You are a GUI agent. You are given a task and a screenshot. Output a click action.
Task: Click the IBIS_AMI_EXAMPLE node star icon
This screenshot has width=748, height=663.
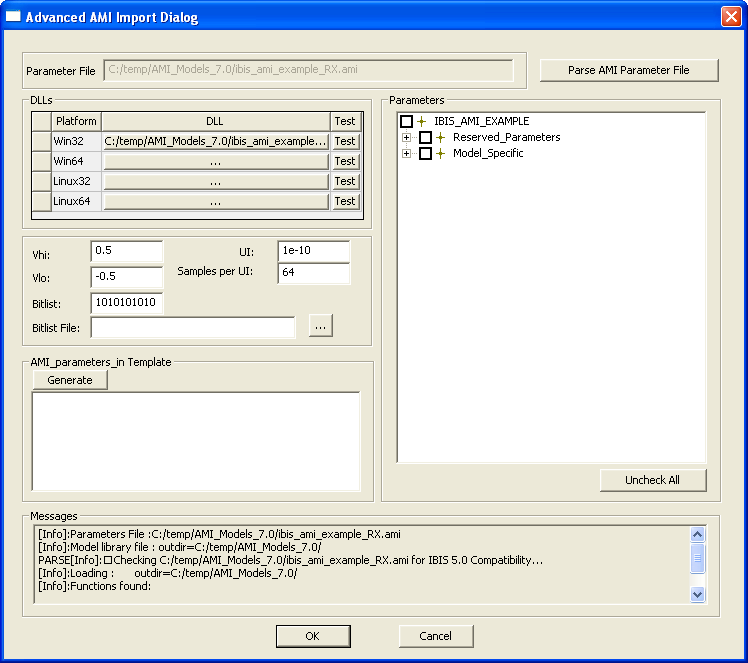tap(421, 121)
